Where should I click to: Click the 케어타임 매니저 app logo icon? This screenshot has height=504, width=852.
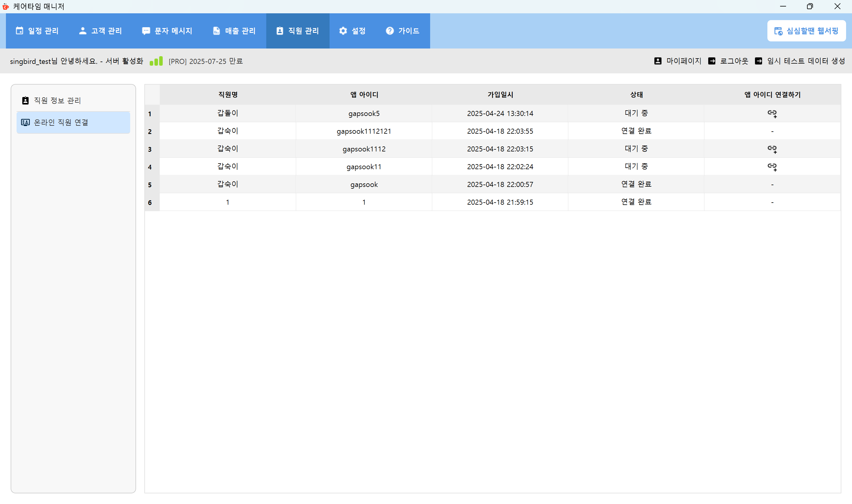[x=6, y=7]
